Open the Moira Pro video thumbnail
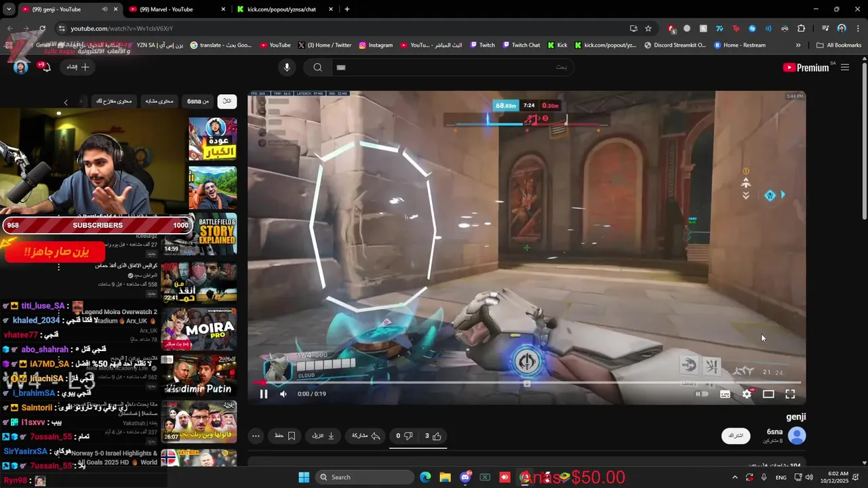Screen dimensions: 868x488 (x=199, y=329)
